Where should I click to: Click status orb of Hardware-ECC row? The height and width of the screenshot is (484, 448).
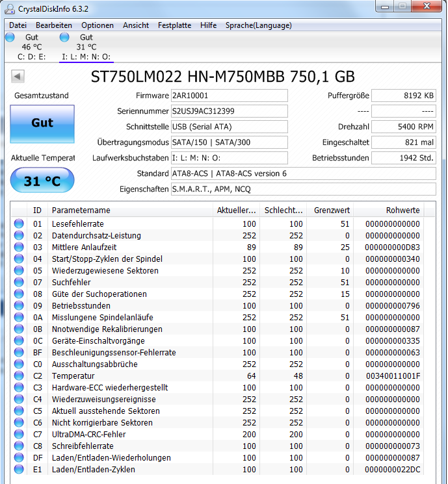[x=19, y=387]
